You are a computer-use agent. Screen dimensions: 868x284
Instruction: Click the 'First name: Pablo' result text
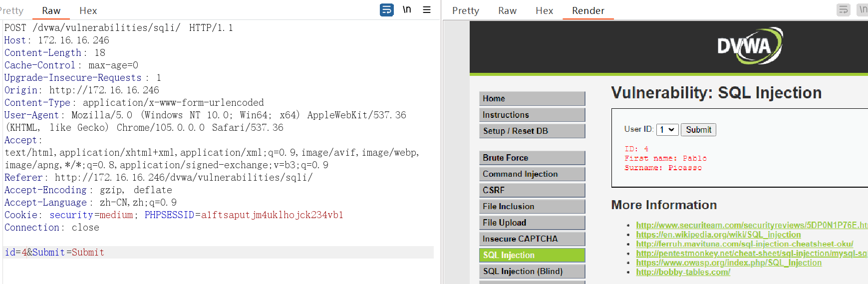665,158
